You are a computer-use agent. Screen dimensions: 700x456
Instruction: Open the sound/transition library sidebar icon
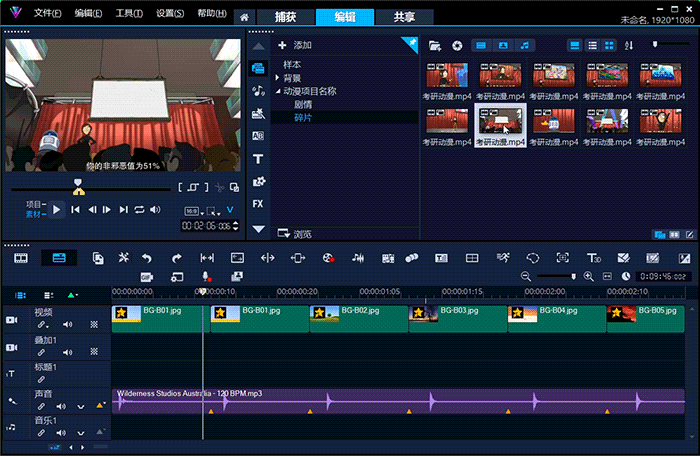coord(258,91)
